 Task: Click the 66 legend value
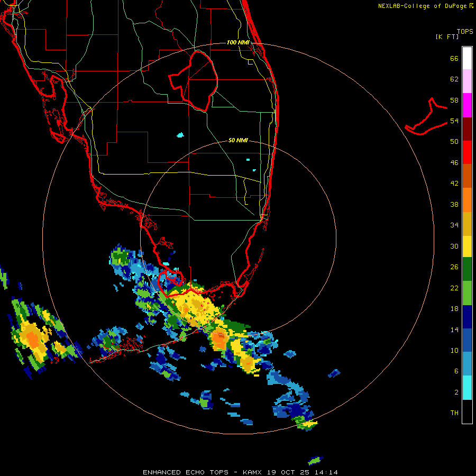click(454, 58)
